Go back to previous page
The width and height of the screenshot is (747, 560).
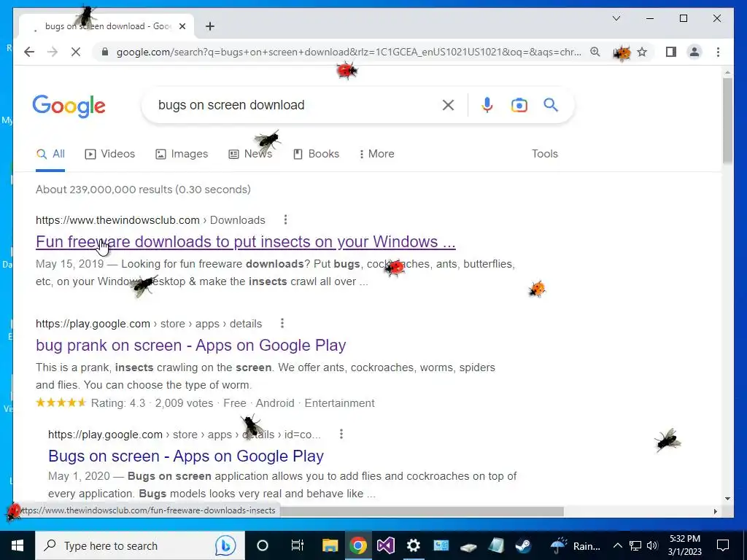click(29, 52)
